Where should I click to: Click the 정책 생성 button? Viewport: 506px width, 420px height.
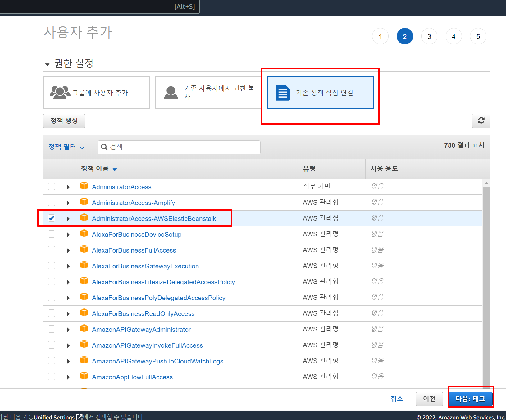[64, 121]
